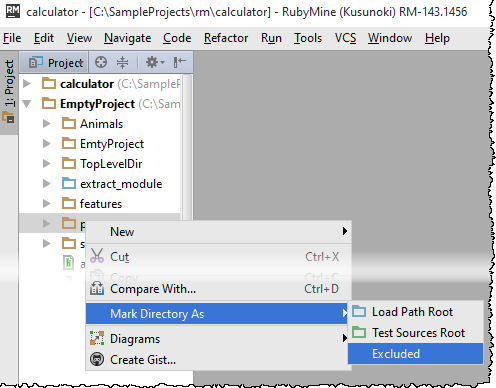
Task: Click the Project tree vertical scrollbar
Action: [x=188, y=147]
